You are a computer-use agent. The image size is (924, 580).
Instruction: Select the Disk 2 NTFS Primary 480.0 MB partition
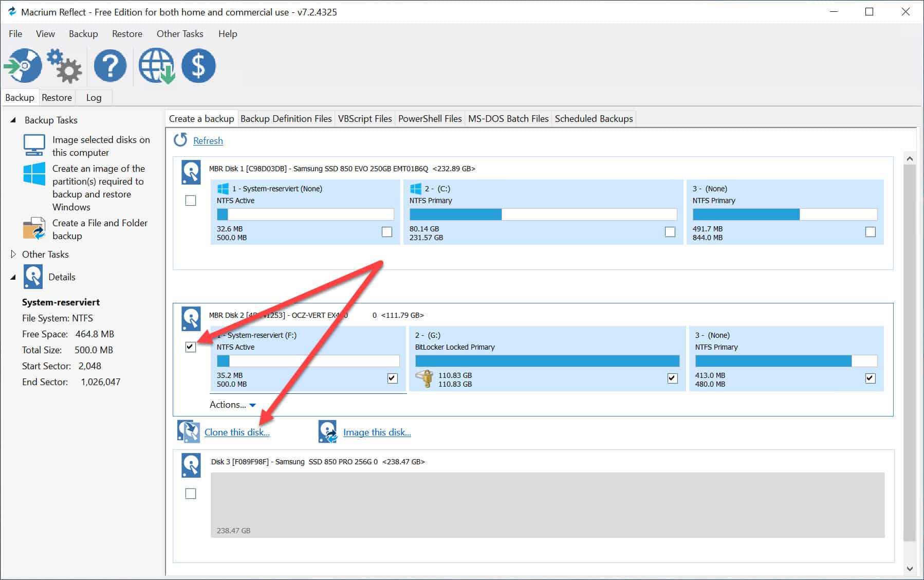tap(786, 358)
